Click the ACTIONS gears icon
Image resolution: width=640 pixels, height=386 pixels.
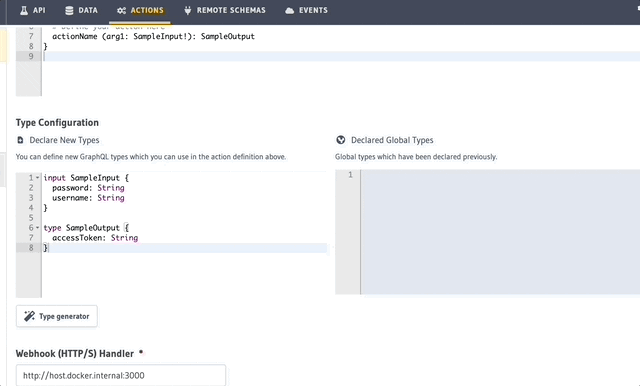tap(121, 11)
